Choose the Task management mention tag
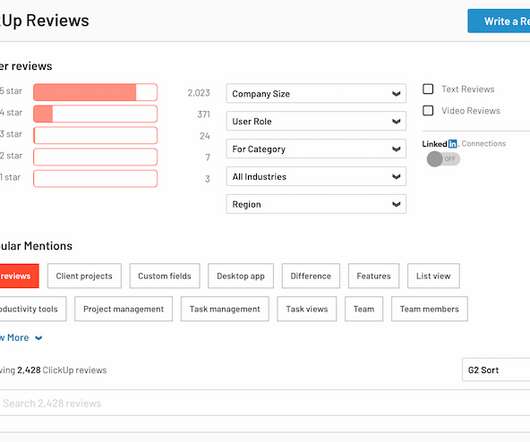The width and height of the screenshot is (530, 442). pos(225,309)
